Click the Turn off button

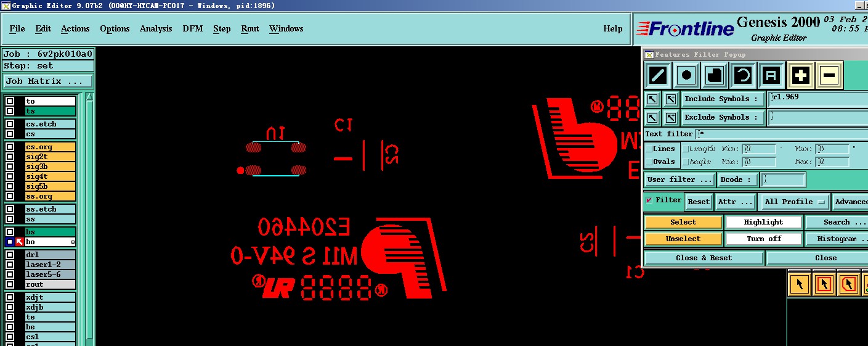pos(764,239)
